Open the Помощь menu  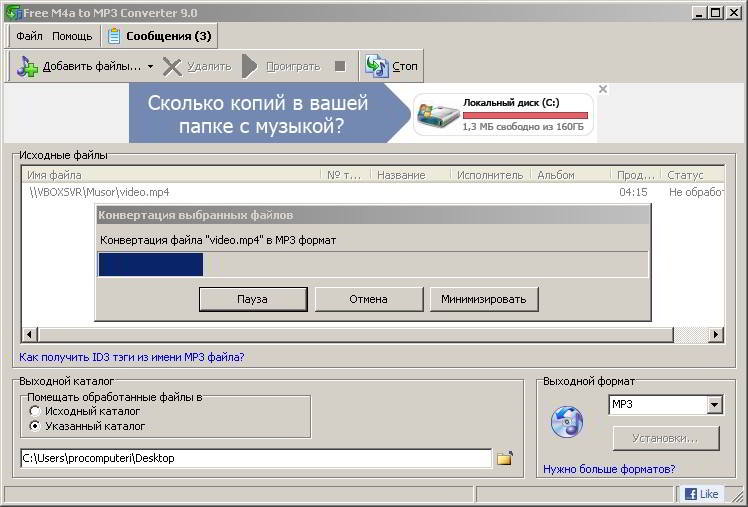(72, 36)
